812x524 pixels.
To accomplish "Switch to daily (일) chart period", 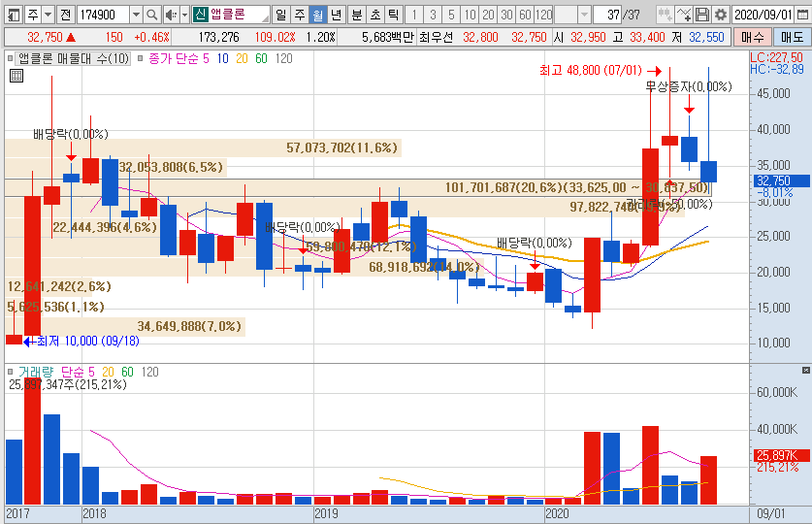I will click(x=280, y=15).
